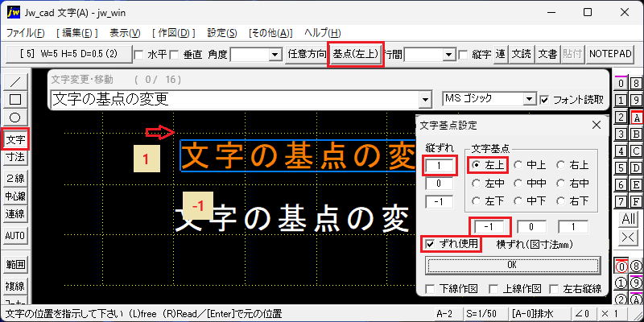
Task: Select the 中中 base point radio button
Action: [518, 184]
